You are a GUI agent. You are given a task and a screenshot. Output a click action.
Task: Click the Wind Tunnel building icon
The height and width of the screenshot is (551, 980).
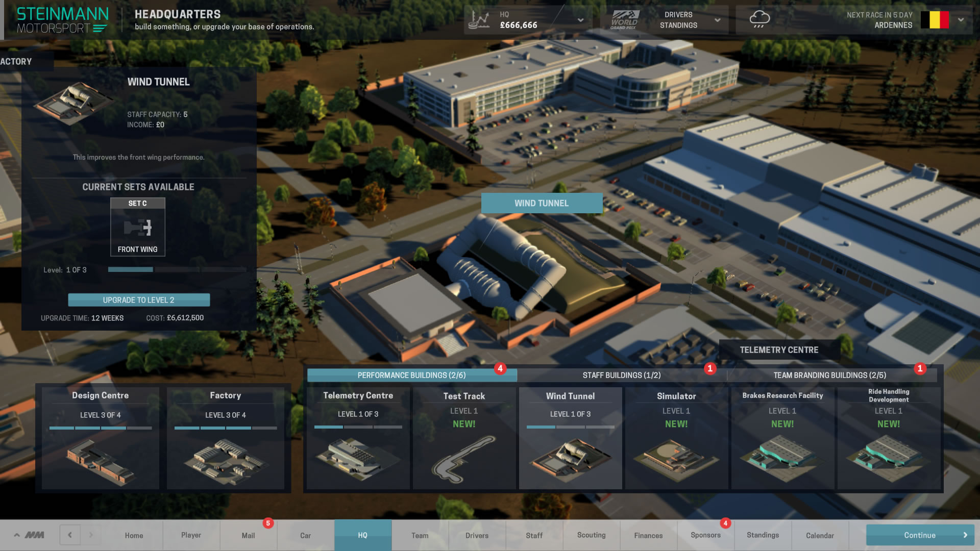[x=570, y=458]
